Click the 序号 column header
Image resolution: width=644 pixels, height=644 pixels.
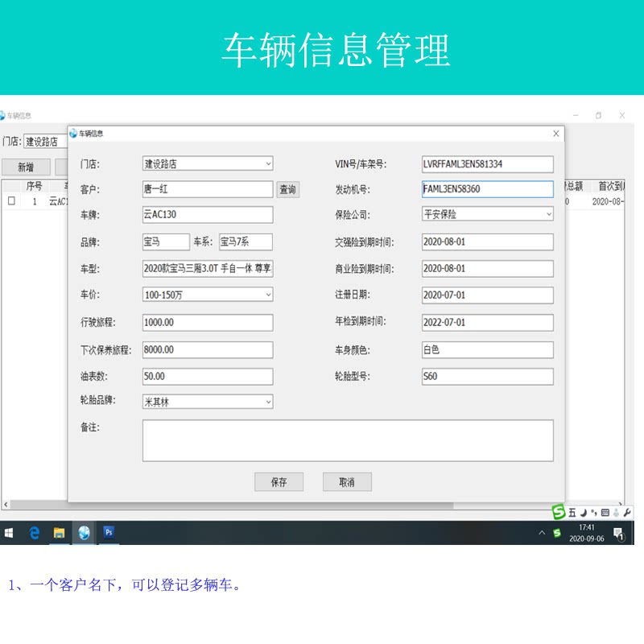[x=34, y=186]
